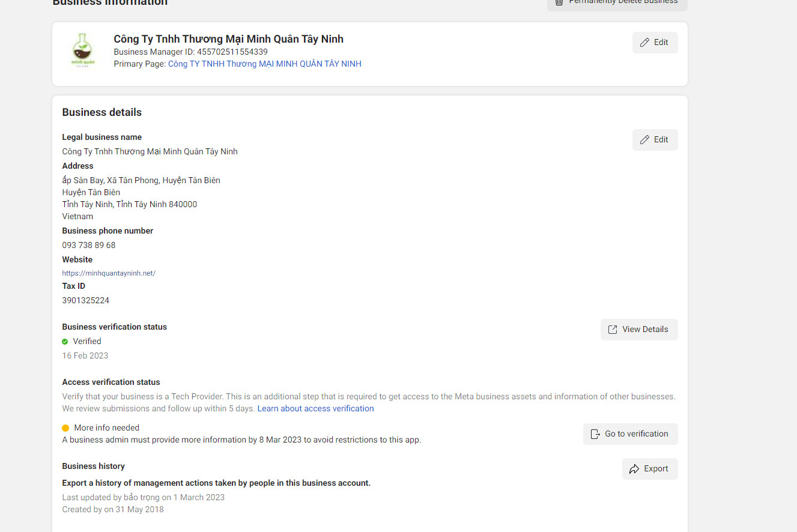Image resolution: width=797 pixels, height=532 pixels.
Task: Click the Vietnam country line
Action: coord(77,216)
